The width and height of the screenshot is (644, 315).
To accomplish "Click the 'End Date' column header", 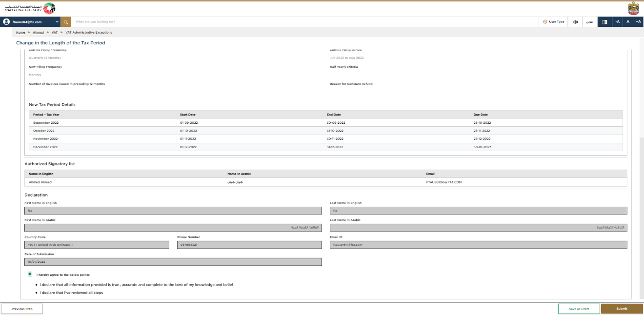I will 334,115.
